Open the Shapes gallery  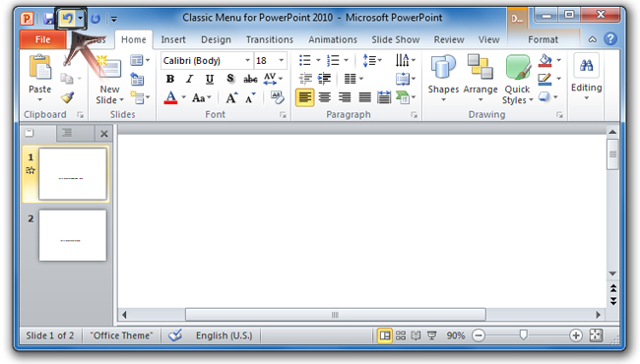(443, 78)
